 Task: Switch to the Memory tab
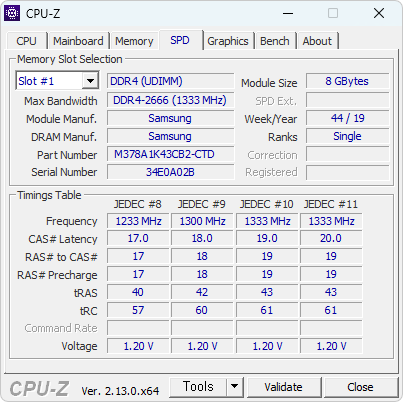[134, 41]
